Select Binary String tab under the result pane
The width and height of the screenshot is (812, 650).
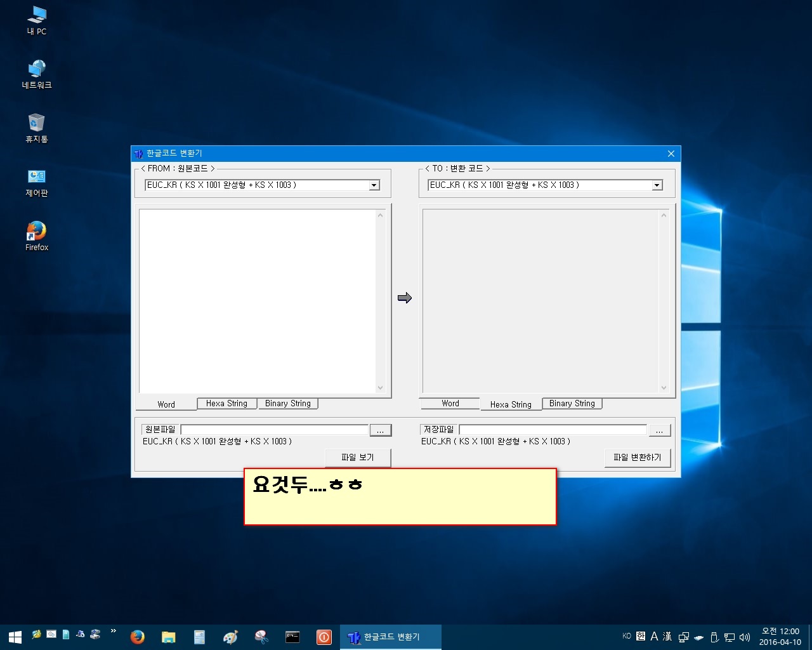coord(572,403)
